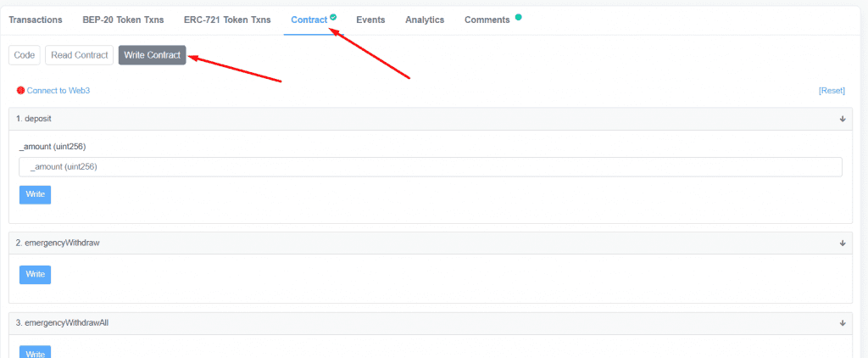Collapse the 1. deposit section header
Image resolution: width=868 pixels, height=358 pixels.
coord(431,119)
